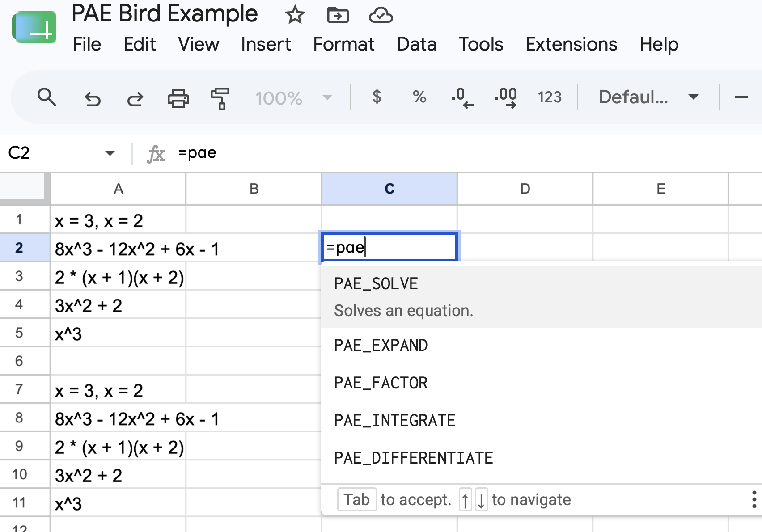The width and height of the screenshot is (762, 532).
Task: Open the Edit menu
Action: click(x=140, y=44)
